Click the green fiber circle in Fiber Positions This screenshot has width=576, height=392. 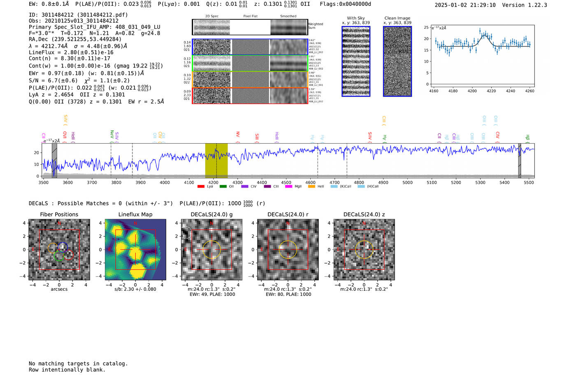pyautogui.click(x=59, y=256)
